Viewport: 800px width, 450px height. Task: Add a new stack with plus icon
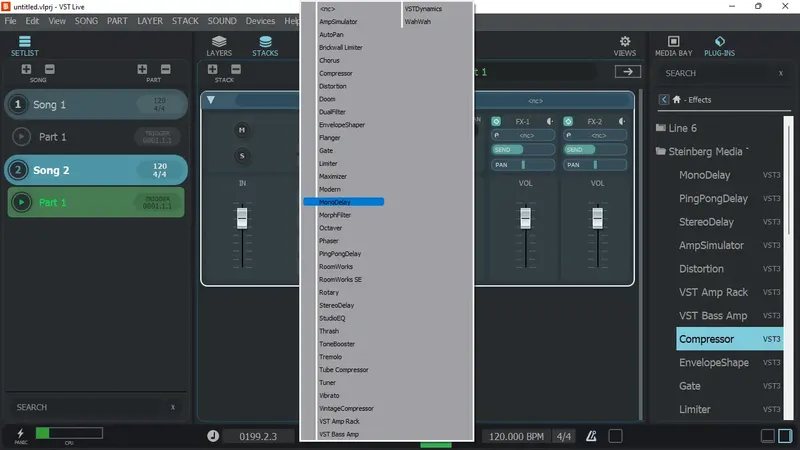pyautogui.click(x=212, y=69)
